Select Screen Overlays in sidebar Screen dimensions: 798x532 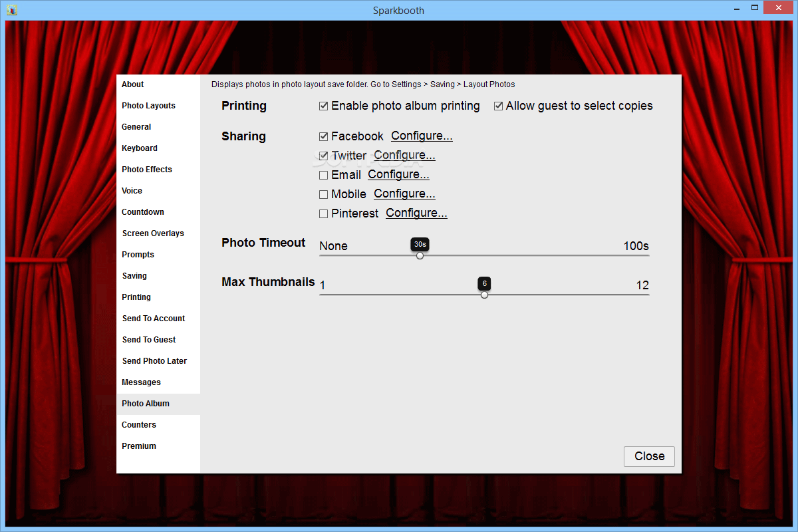coord(158,233)
